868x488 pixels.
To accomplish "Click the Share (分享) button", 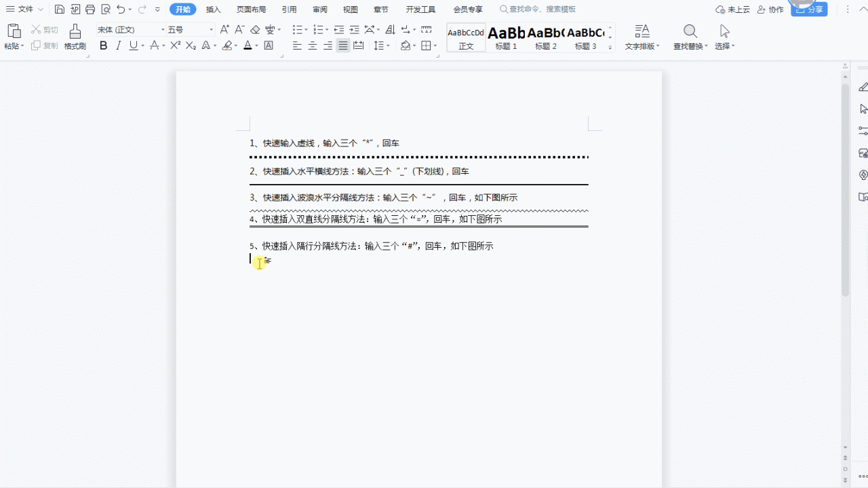I will coord(809,10).
